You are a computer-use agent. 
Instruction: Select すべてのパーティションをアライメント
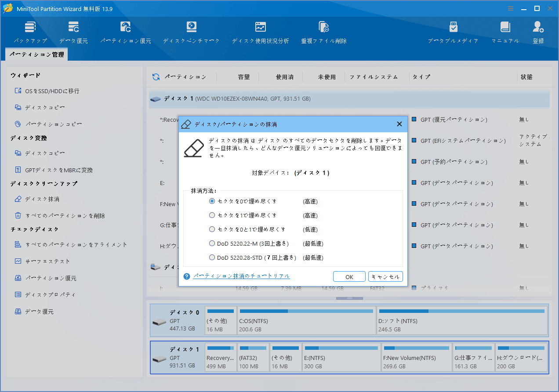coord(71,245)
